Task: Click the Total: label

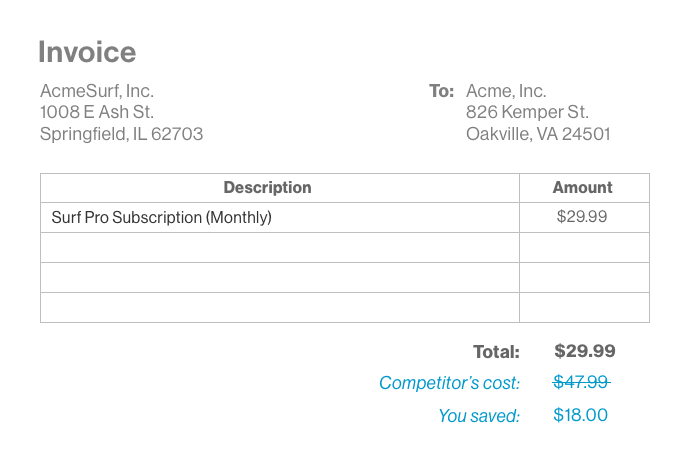Action: click(497, 352)
